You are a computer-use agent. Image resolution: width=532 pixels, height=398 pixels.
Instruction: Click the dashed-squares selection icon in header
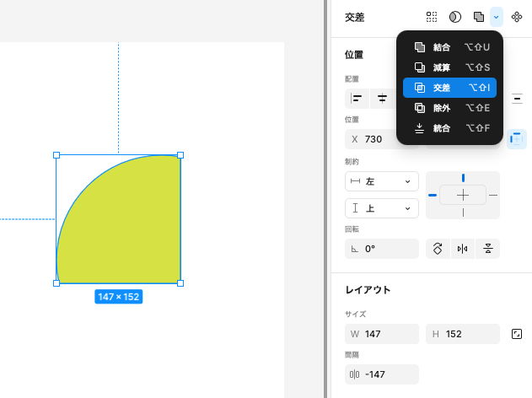432,17
